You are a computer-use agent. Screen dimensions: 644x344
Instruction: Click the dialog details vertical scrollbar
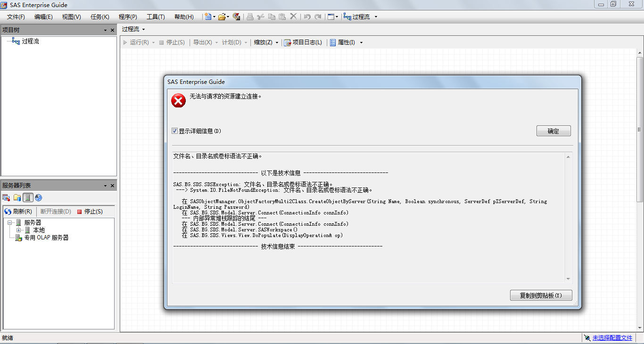568,218
